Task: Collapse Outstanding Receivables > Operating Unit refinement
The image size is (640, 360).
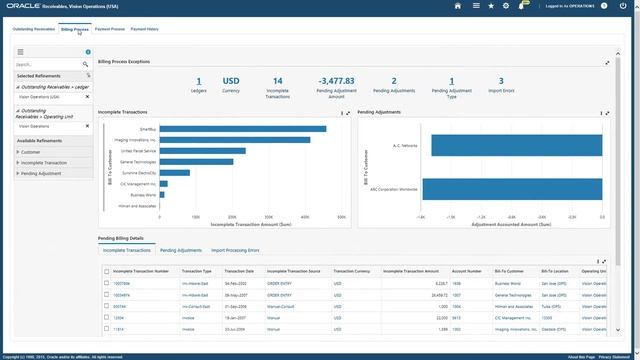Action: click(x=18, y=111)
